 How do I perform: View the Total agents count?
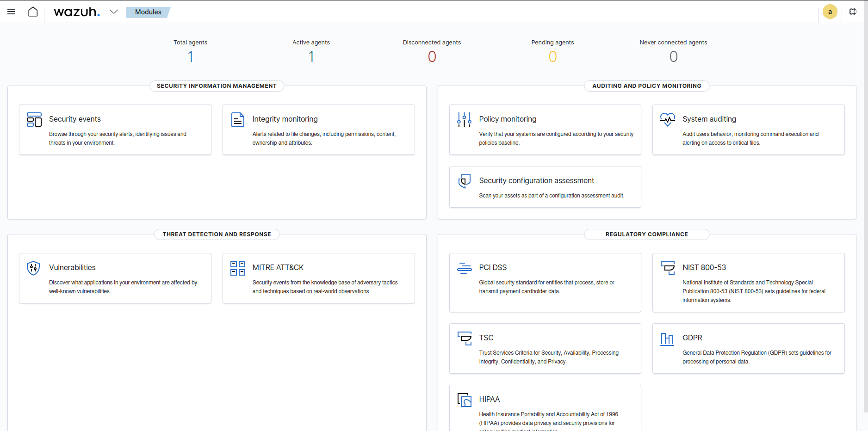coord(190,56)
